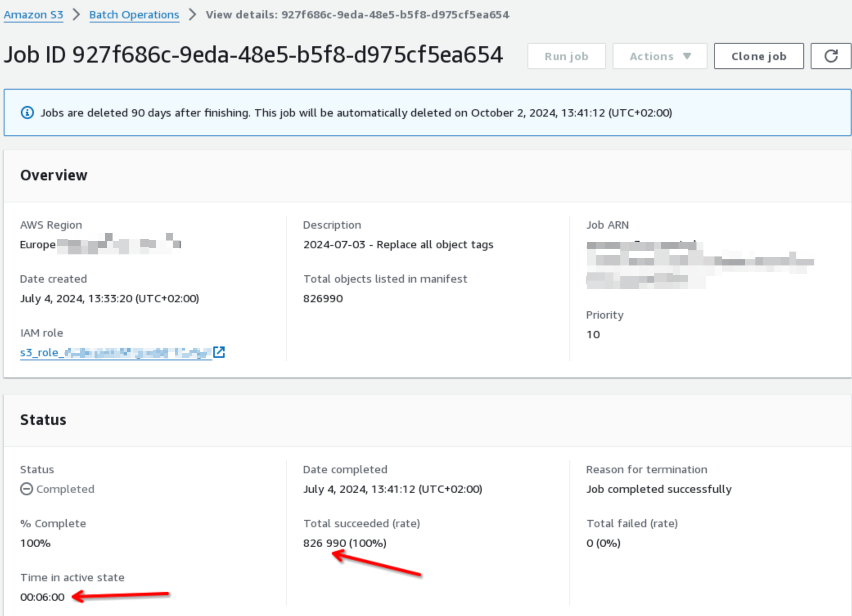Click the View details breadcrumb text
This screenshot has width=852, height=616.
point(357,15)
